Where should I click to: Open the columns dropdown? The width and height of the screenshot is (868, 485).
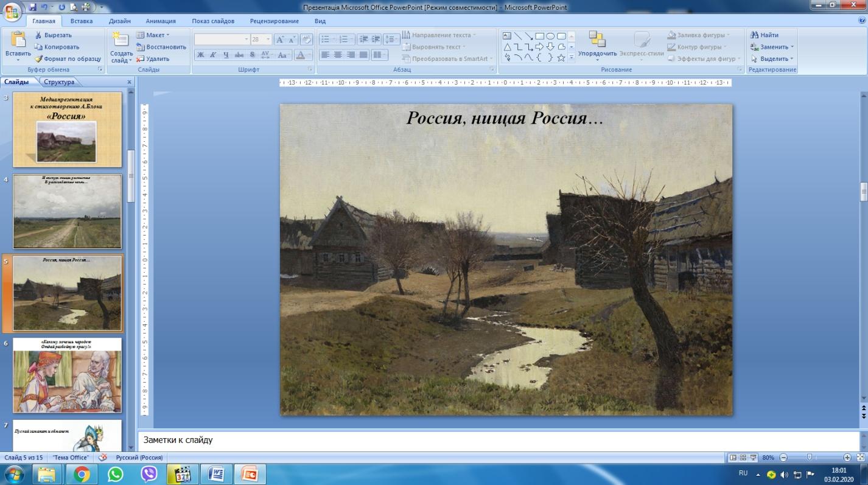tap(379, 55)
